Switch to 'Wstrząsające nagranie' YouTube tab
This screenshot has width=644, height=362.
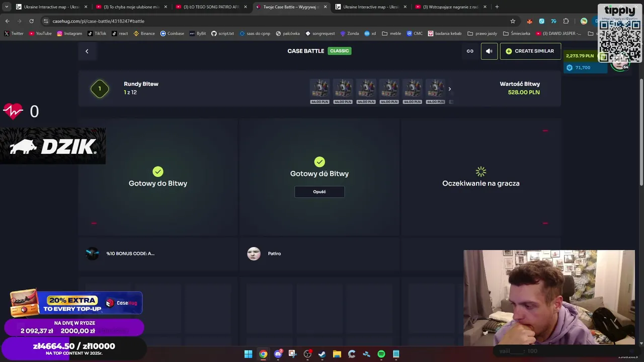pos(451,7)
